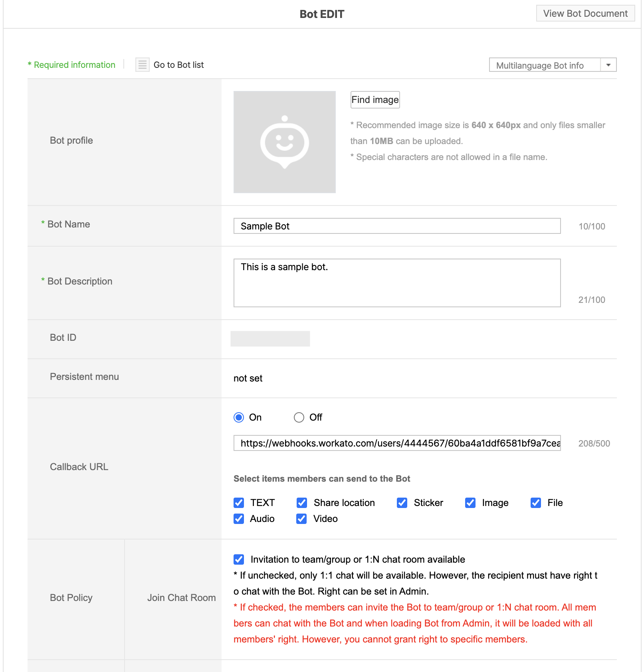This screenshot has width=642, height=672.
Task: Click View Bot Document
Action: point(585,13)
